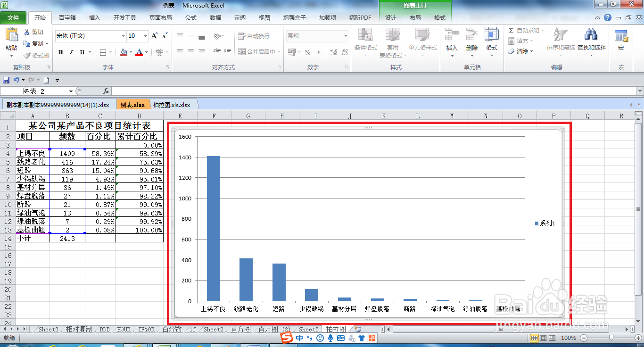644x347 pixels.
Task: Toggle Italic formatting
Action: (x=72, y=52)
